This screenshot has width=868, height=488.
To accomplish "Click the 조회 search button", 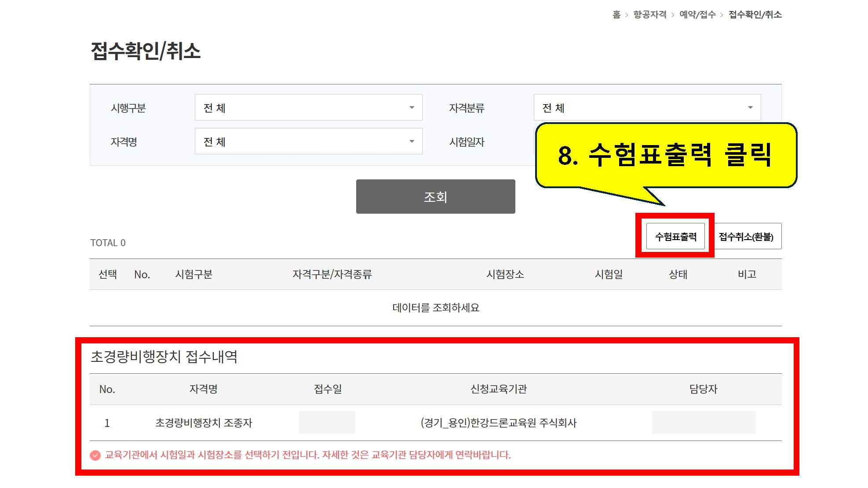I will pos(435,197).
